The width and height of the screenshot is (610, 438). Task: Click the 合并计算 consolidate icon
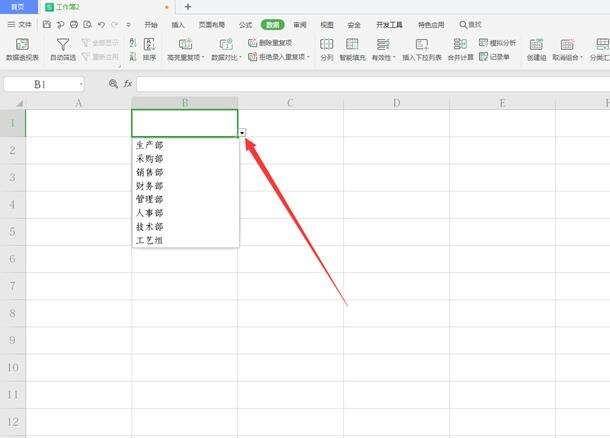coord(460,44)
